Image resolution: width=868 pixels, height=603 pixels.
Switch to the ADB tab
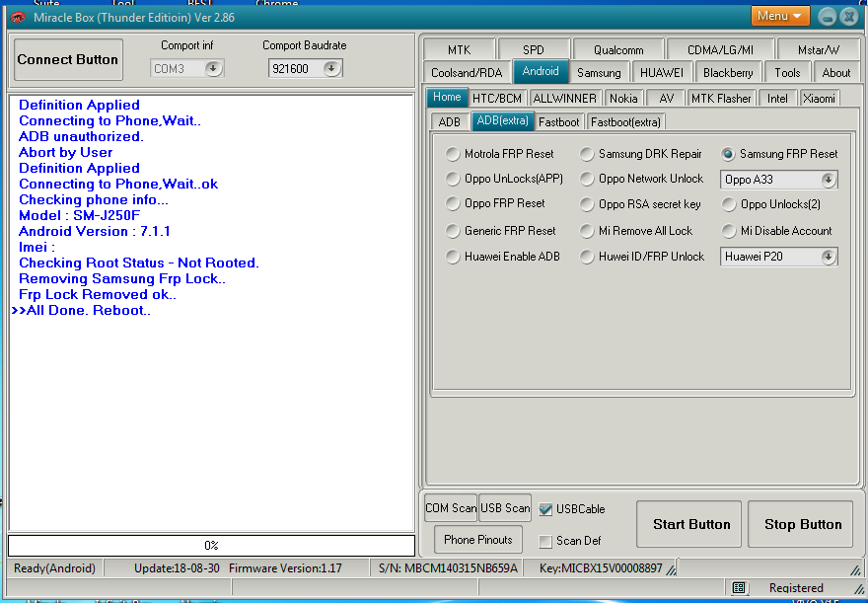449,121
